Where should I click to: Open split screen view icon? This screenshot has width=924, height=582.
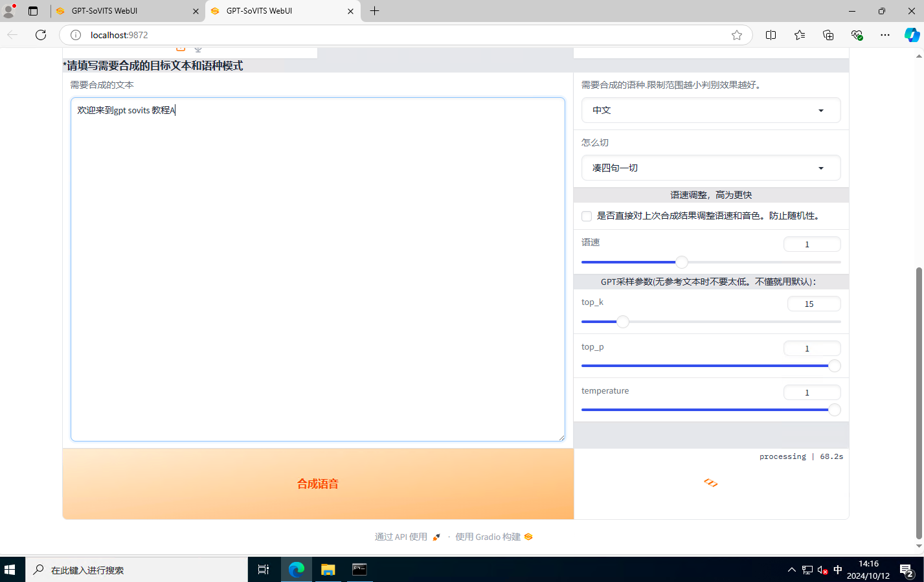pos(771,35)
